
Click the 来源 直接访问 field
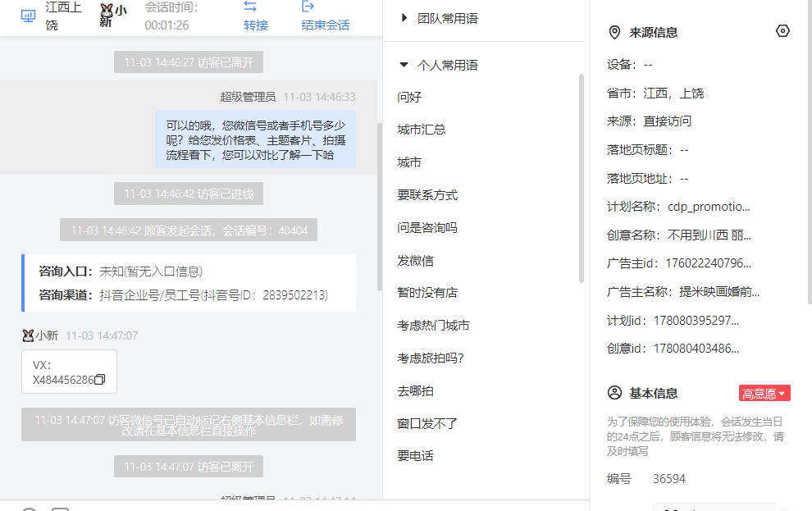649,121
